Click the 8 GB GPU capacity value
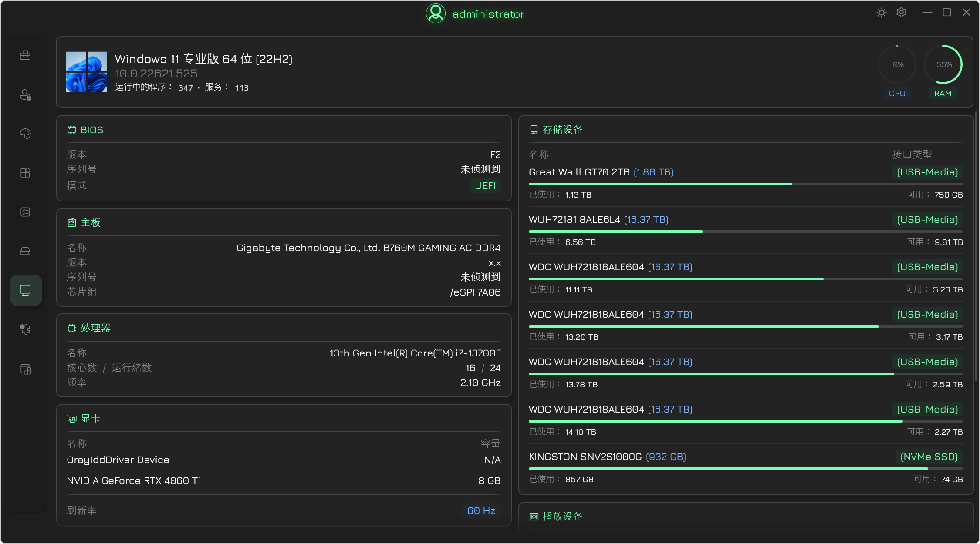The image size is (980, 544). [x=489, y=480]
